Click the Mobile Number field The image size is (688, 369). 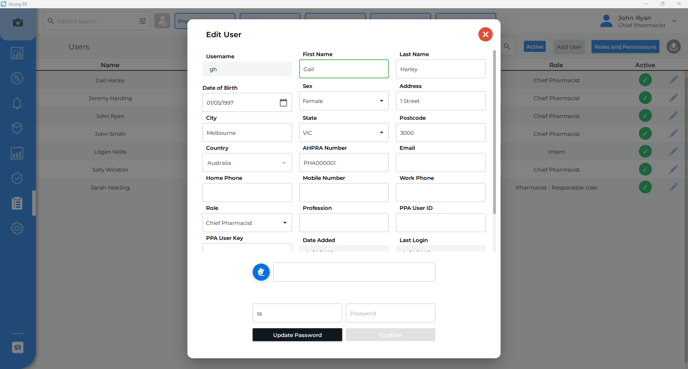point(344,193)
